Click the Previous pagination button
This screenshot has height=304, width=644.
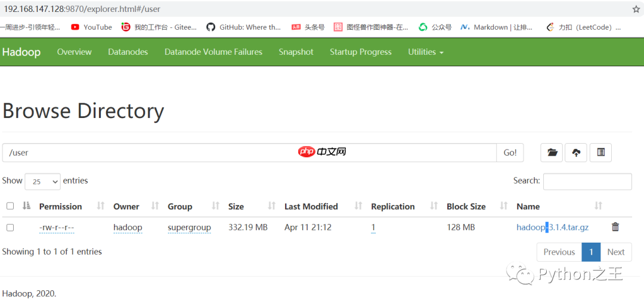click(x=559, y=252)
